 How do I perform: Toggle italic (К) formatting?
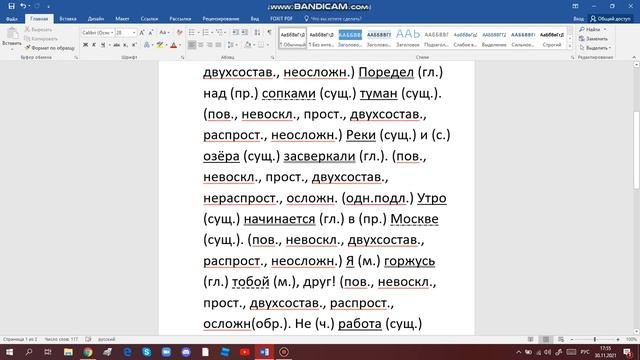(x=94, y=45)
